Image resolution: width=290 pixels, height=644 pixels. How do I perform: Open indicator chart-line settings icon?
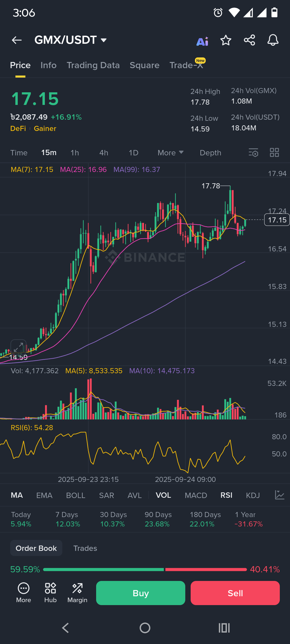[280, 495]
